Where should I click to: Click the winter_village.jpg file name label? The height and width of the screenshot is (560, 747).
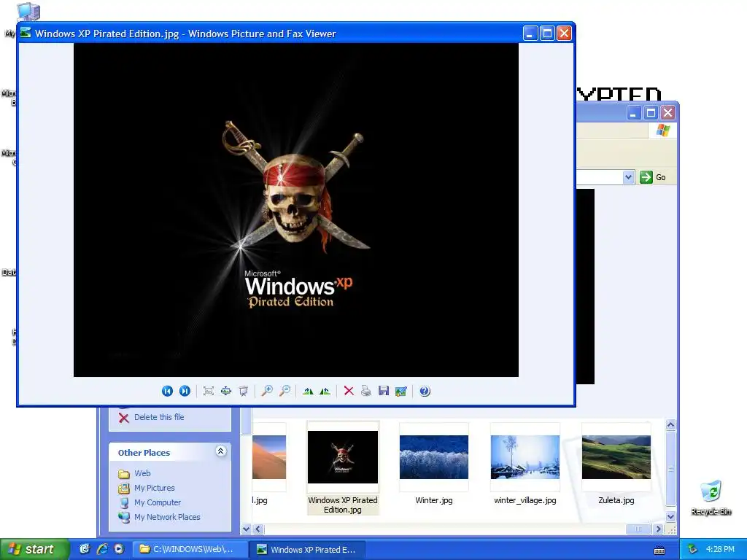(x=525, y=500)
